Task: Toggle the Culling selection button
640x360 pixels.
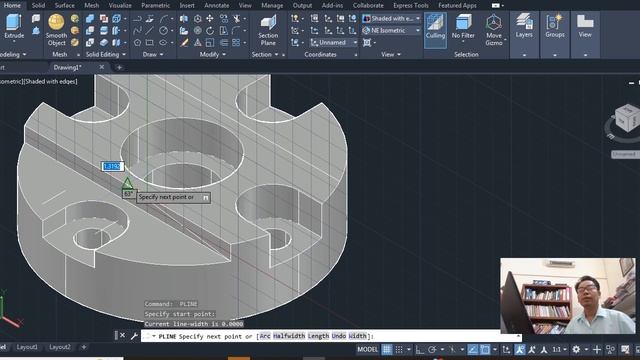Action: [435, 30]
